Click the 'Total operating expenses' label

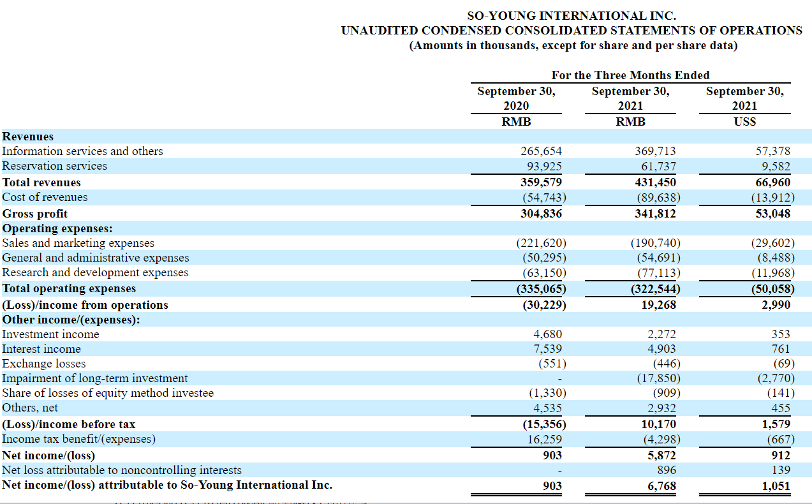(69, 289)
